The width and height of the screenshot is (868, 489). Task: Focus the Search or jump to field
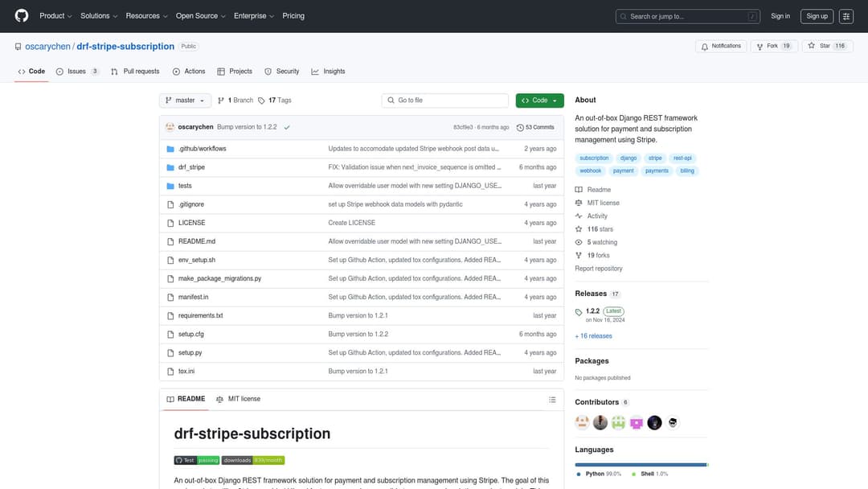687,16
